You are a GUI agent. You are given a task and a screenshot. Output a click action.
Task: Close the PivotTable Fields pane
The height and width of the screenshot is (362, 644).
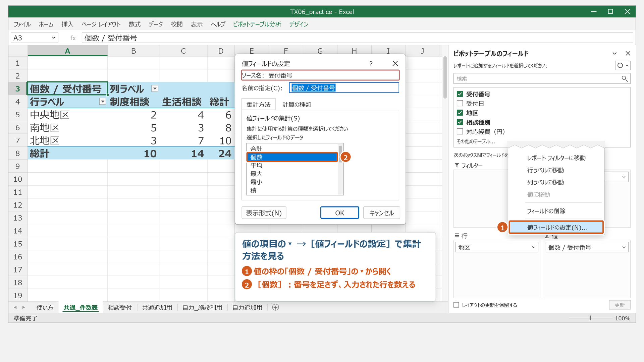[628, 53]
